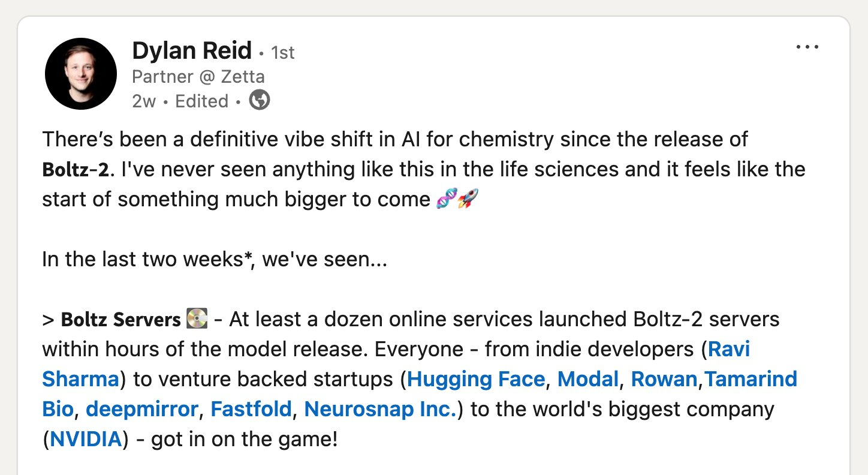Click the NVIDIA company link

[86, 440]
